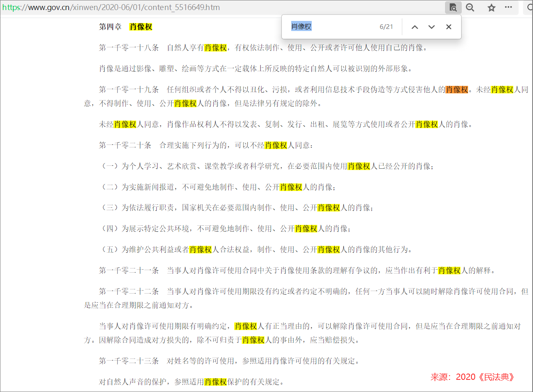Viewport: 533px width, 392px height.
Task: Bookmark this page using the star icon
Action: tap(491, 8)
